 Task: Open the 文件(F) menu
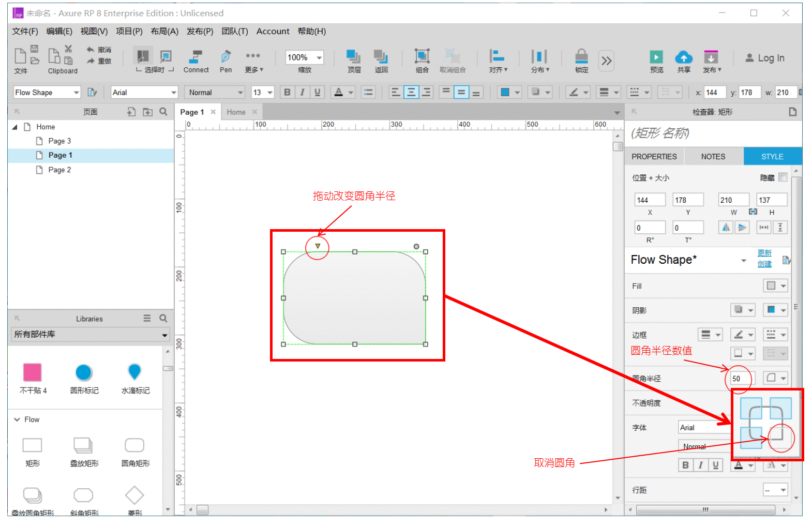click(25, 31)
